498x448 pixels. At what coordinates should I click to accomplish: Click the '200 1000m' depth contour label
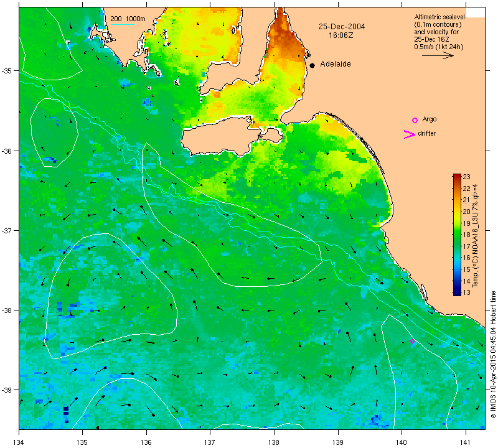(128, 19)
